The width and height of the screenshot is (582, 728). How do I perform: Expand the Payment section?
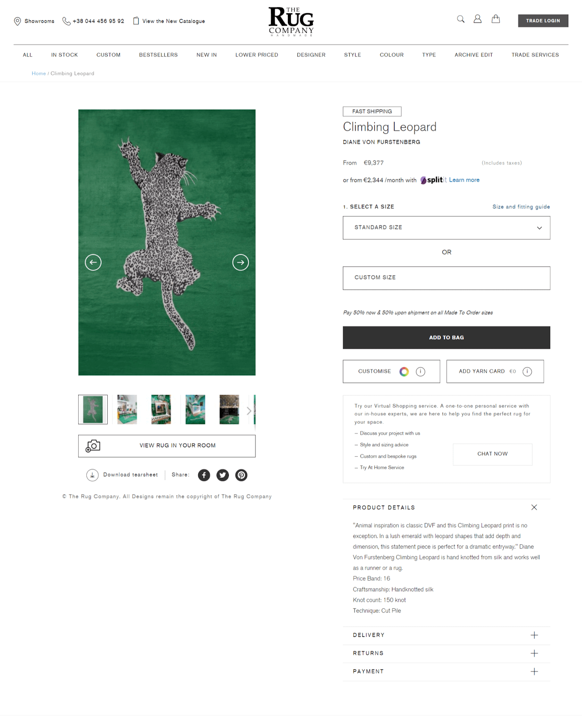pos(534,672)
